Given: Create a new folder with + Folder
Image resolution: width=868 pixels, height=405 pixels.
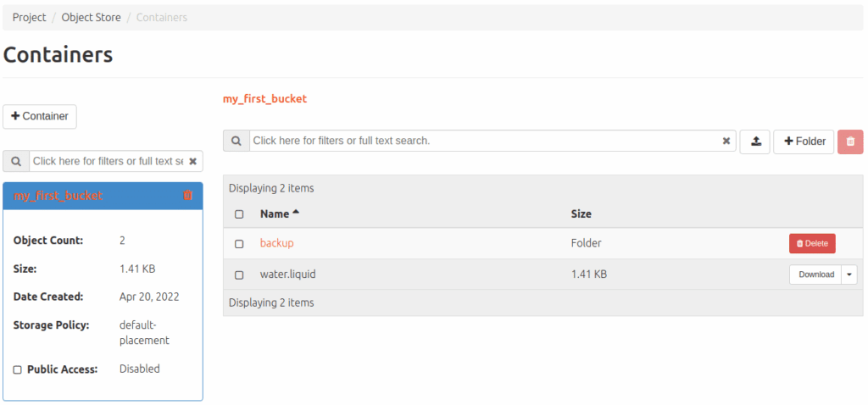Looking at the screenshot, I should (804, 141).
